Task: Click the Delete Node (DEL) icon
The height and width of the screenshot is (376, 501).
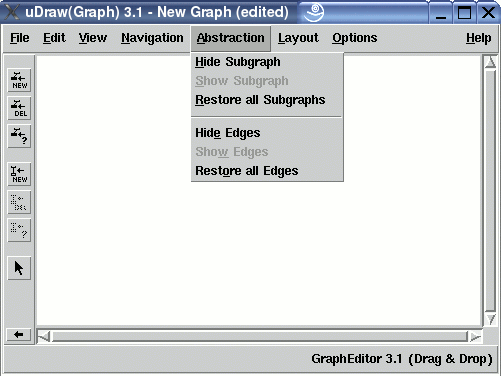Action: coord(19,108)
